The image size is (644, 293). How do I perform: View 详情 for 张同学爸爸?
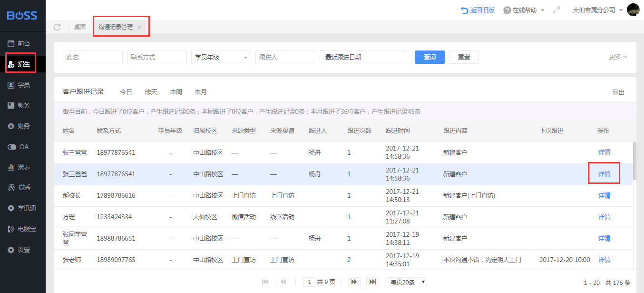[x=604, y=238]
